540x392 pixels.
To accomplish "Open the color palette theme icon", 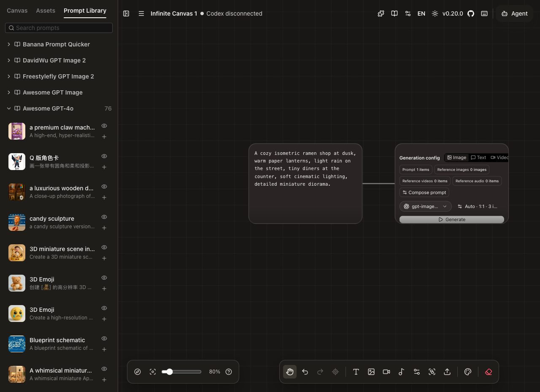I will tap(468, 372).
